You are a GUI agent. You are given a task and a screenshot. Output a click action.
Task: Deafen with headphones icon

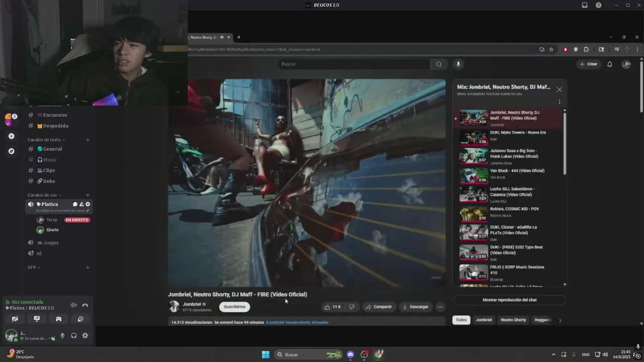[74, 336]
